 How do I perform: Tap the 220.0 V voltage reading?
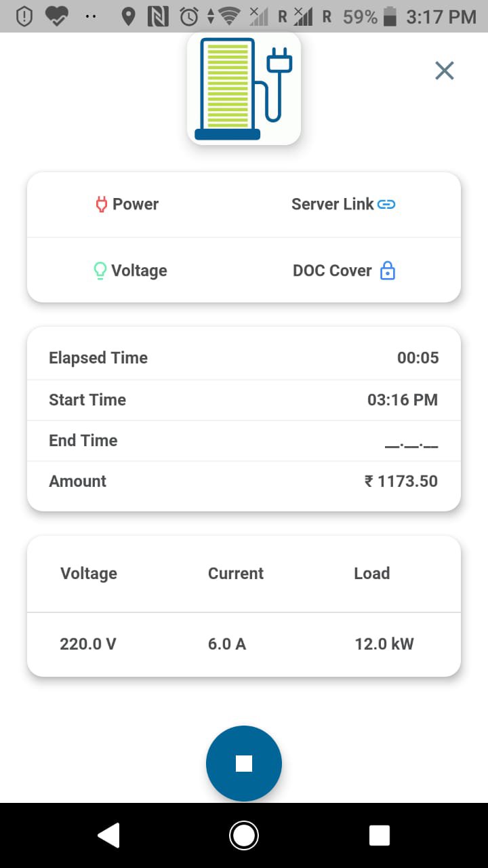[88, 644]
